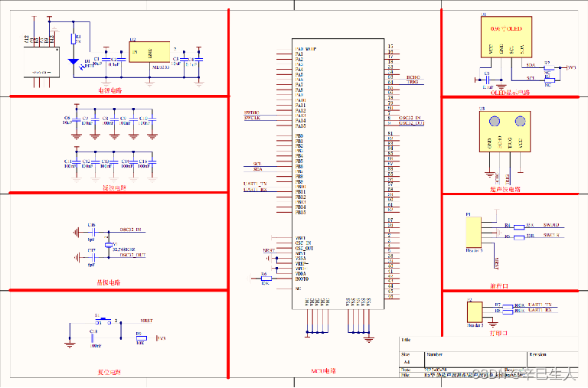The width and height of the screenshot is (588, 388).
Task: Click the BOOT0 pin label on MCU
Action: point(302,279)
